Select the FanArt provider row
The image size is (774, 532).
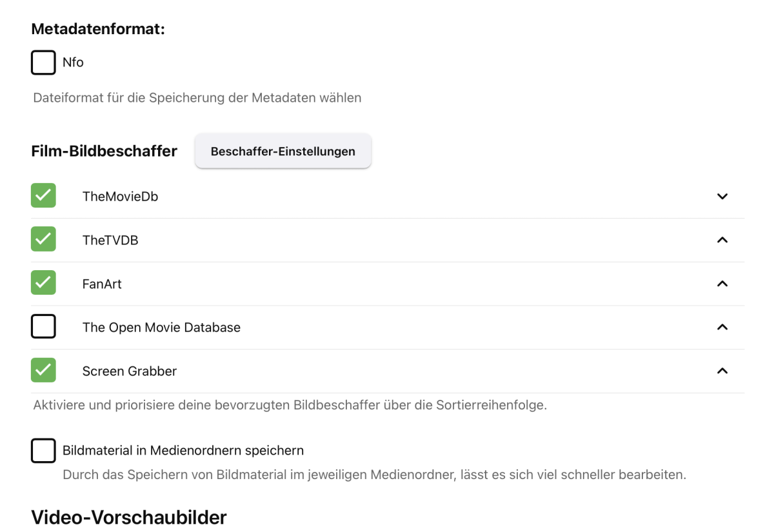click(x=103, y=283)
